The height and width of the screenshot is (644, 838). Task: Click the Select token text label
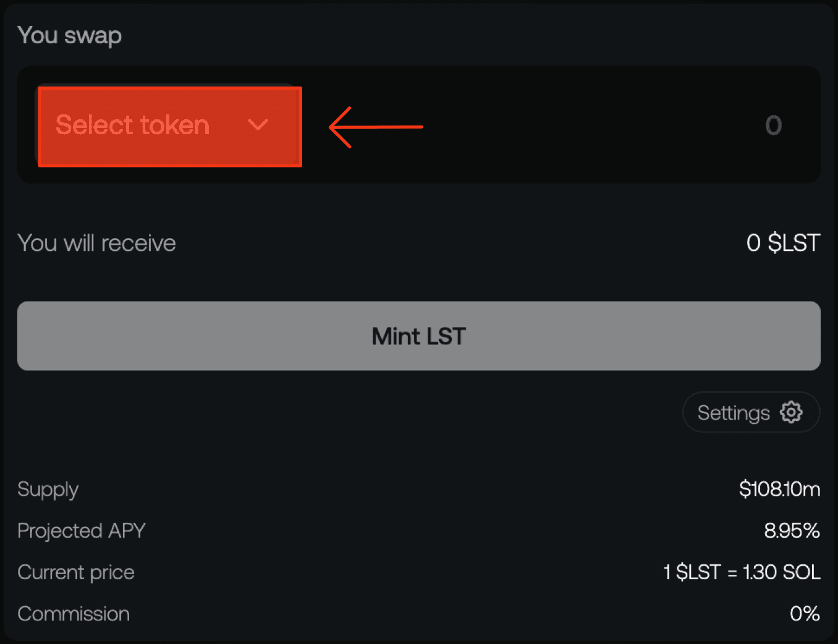pos(133,125)
